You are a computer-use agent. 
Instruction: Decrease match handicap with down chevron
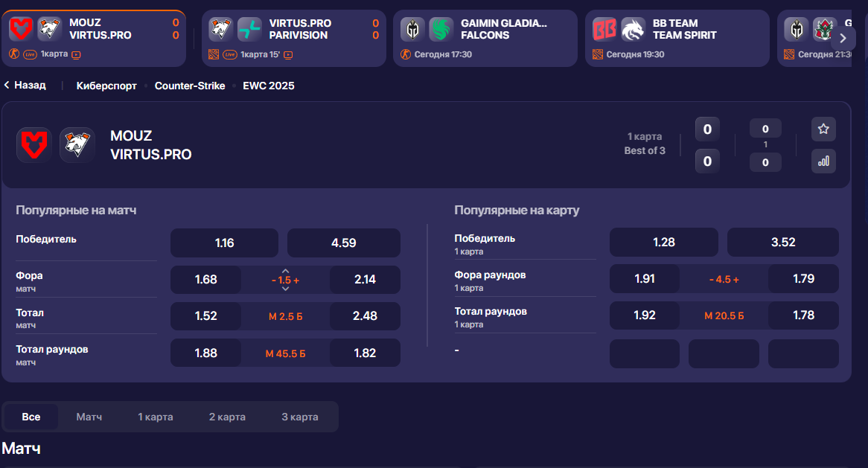(286, 289)
